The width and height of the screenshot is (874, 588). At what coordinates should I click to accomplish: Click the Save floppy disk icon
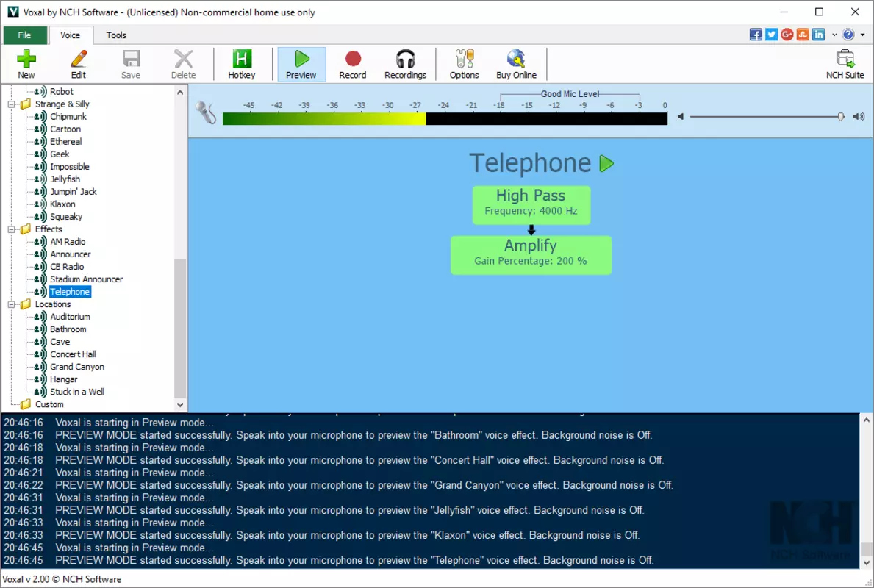coord(131,64)
